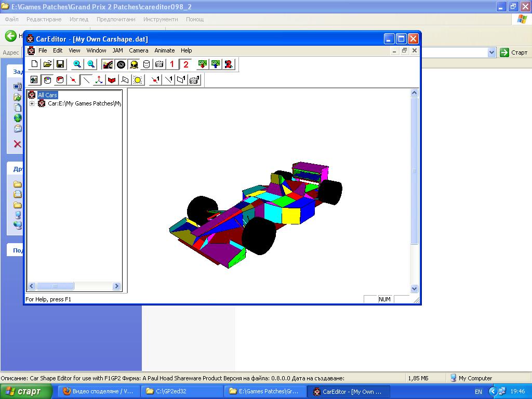Open a car shape file via folder icon

(47, 64)
